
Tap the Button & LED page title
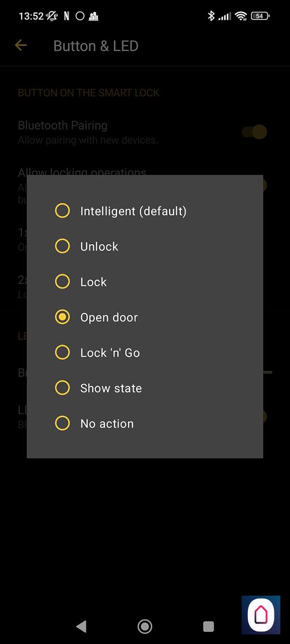tap(96, 46)
